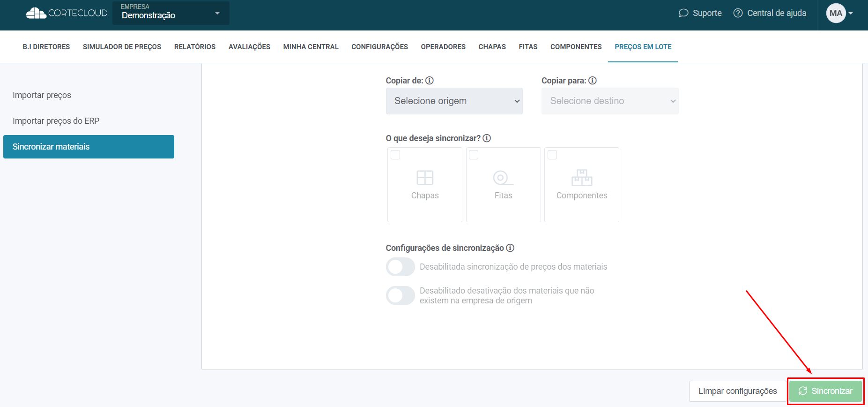Click the 'Desabilitada sincronização de preços dos materiais' text
Viewport: 868px width, 407px height.
513,267
